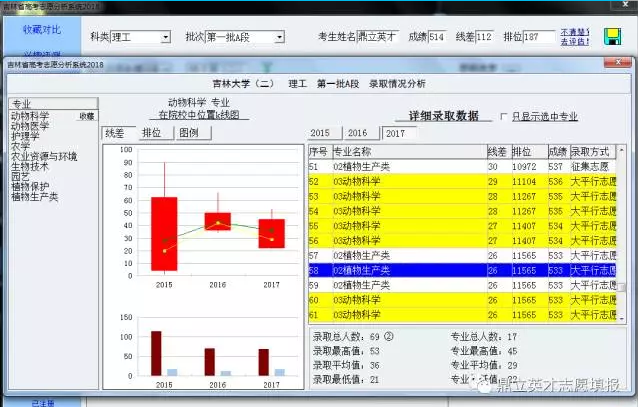The height and width of the screenshot is (407, 638).
Task: Click the 2015 red candlestick bar
Action: click(164, 234)
